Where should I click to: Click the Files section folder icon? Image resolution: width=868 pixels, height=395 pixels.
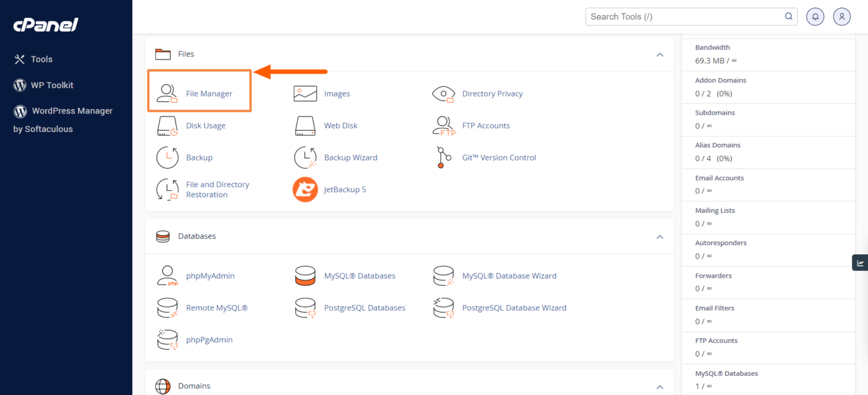tap(163, 54)
